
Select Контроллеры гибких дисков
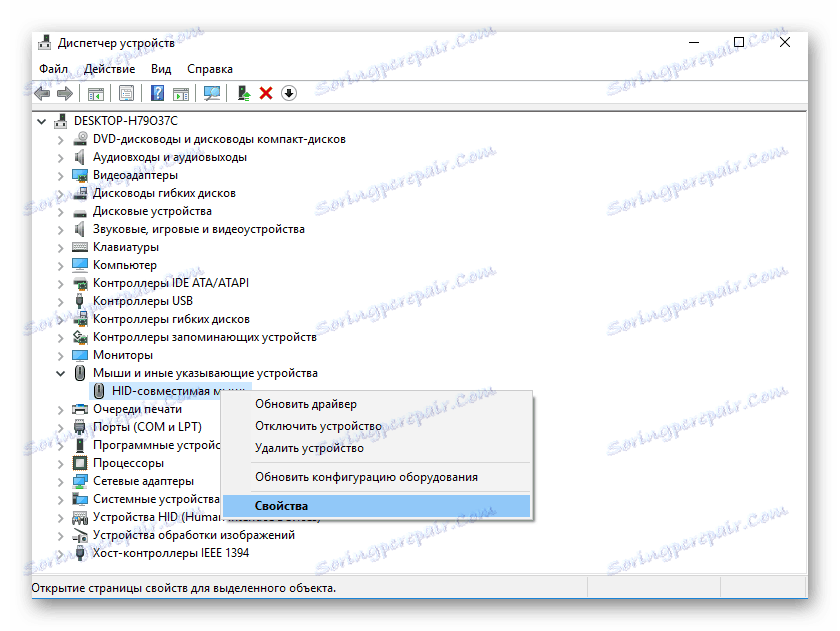(x=171, y=319)
